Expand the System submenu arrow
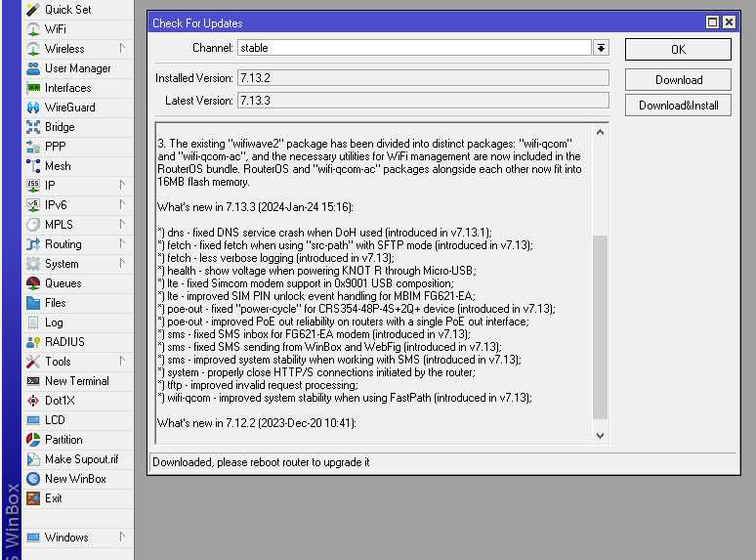The width and height of the screenshot is (756, 560). (122, 263)
